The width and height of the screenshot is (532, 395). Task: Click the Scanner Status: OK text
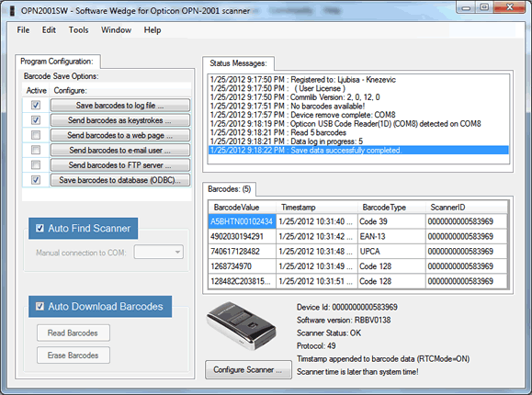pyautogui.click(x=329, y=333)
